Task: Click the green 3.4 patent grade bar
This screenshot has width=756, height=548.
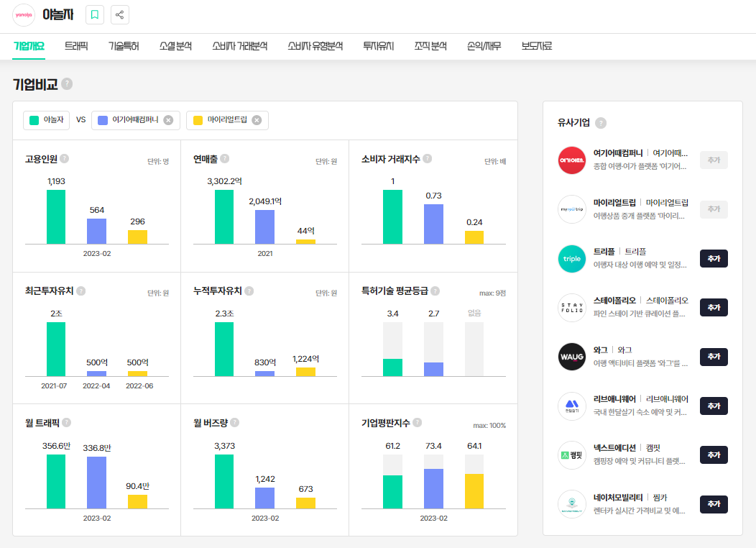Action: click(392, 367)
